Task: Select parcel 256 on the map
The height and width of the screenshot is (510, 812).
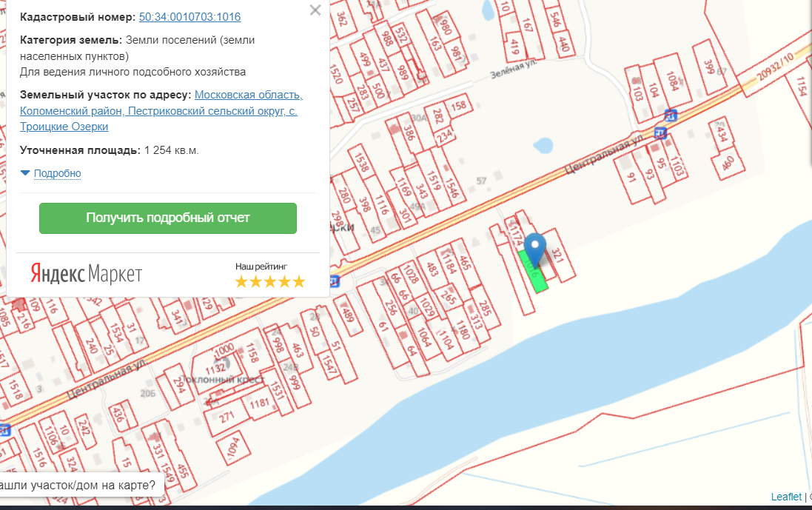Action: click(x=391, y=307)
